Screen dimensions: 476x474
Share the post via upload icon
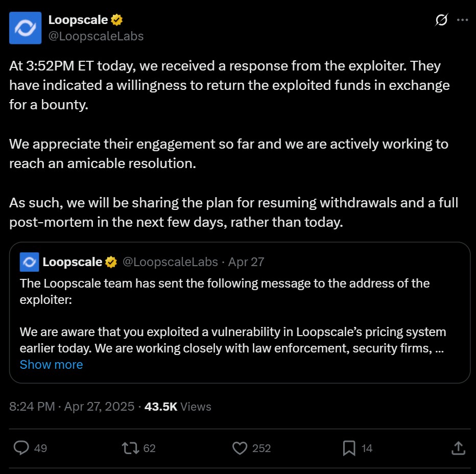coord(458,448)
